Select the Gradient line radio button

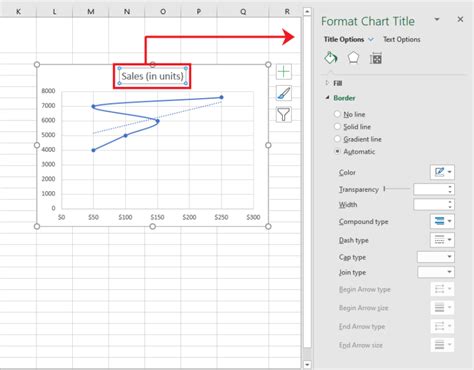tap(337, 139)
